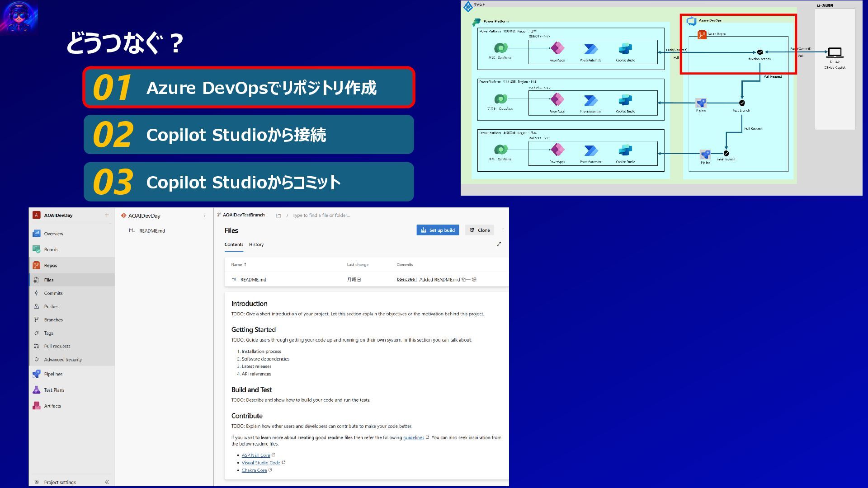Open the ASP.NET Core link
868x488 pixels.
tap(256, 455)
